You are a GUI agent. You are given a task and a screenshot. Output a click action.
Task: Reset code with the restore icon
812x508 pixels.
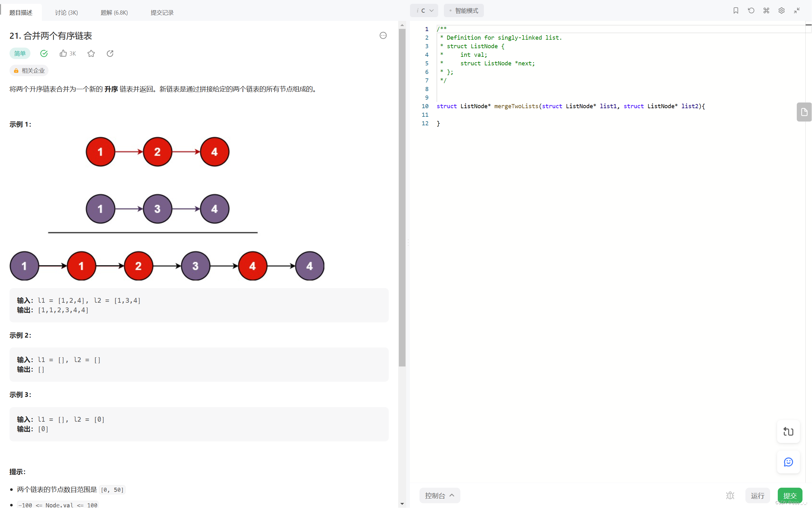(x=751, y=11)
